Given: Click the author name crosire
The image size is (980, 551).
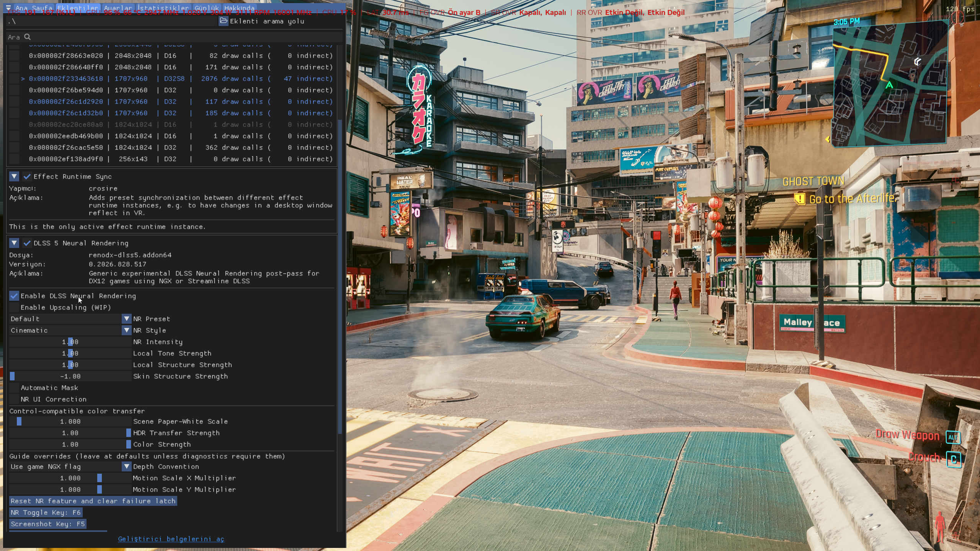Looking at the screenshot, I should tap(103, 188).
